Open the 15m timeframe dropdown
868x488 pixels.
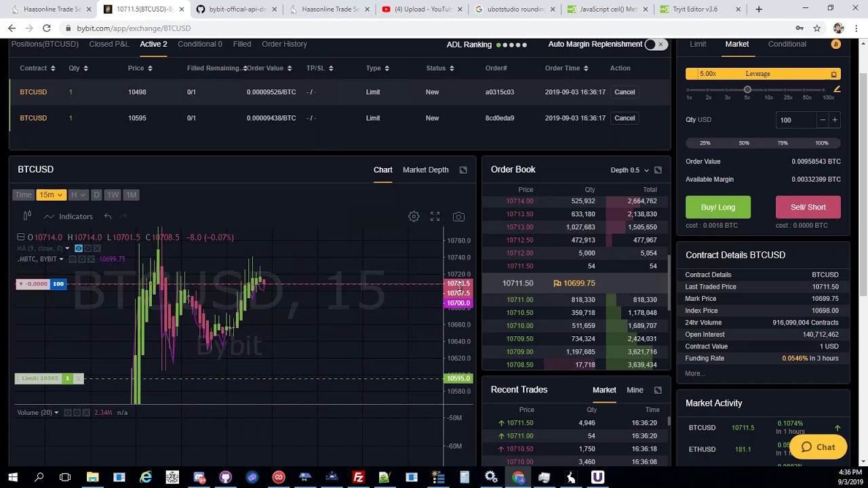click(51, 195)
